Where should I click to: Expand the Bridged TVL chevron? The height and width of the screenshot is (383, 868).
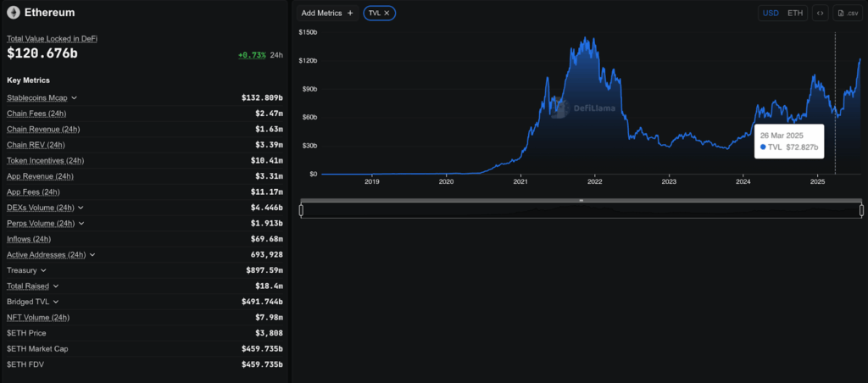coord(56,303)
